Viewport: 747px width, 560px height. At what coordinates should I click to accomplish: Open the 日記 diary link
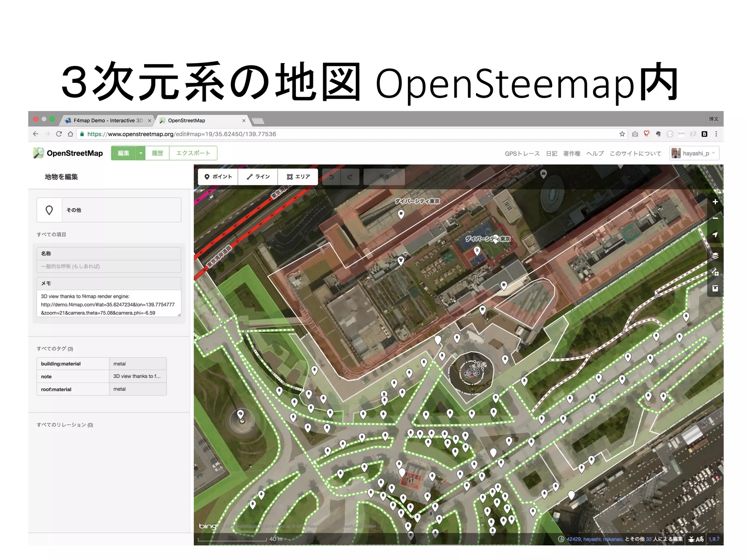(x=551, y=153)
